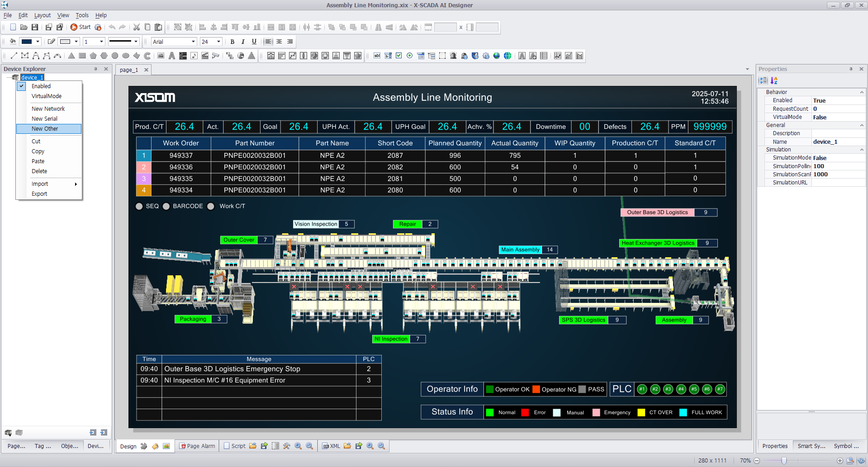This screenshot has height=467, width=868.
Task: Open the dark blue fill color dropdown
Action: [x=38, y=42]
